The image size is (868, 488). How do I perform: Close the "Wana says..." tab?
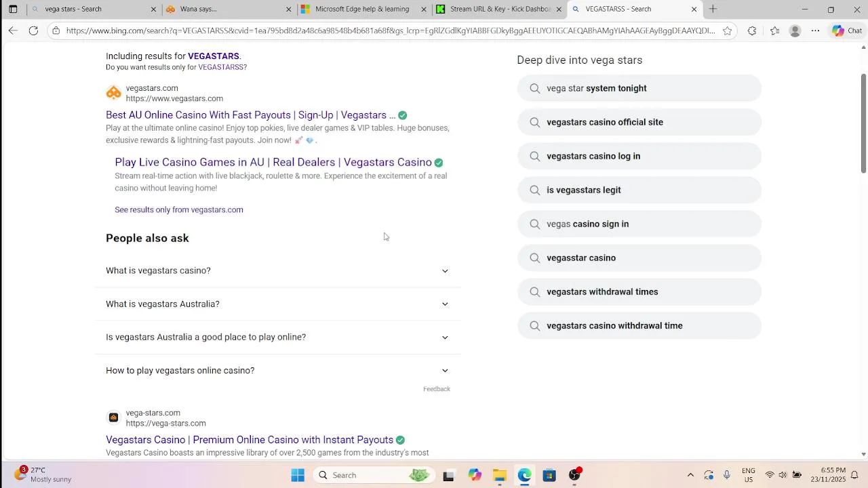tap(289, 9)
